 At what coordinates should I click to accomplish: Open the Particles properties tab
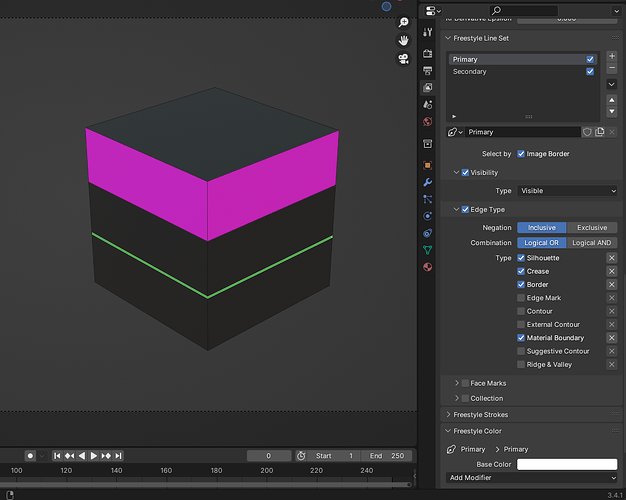428,199
